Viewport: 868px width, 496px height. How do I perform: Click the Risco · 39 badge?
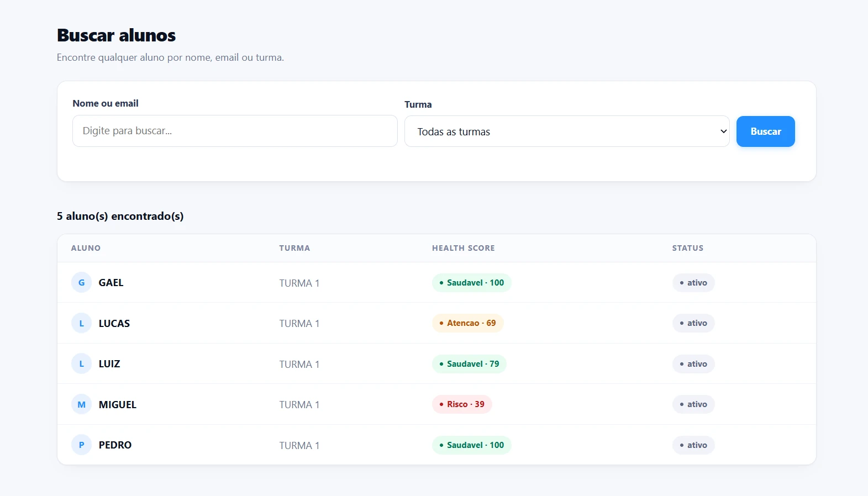462,404
